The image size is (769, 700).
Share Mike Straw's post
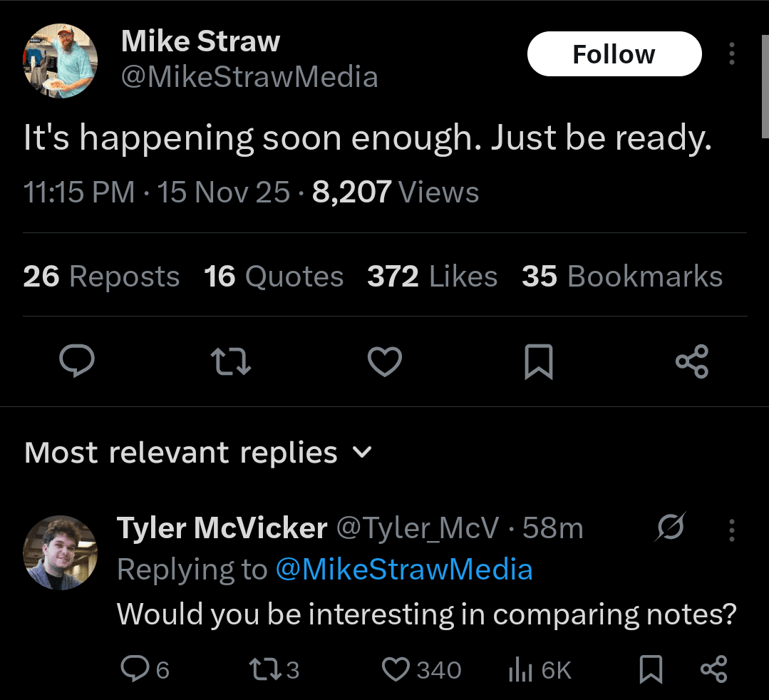tap(692, 361)
